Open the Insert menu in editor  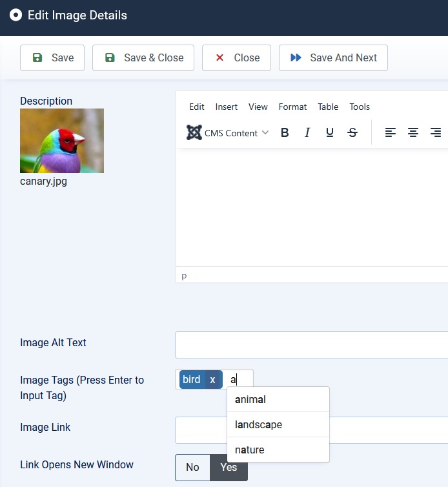click(227, 107)
